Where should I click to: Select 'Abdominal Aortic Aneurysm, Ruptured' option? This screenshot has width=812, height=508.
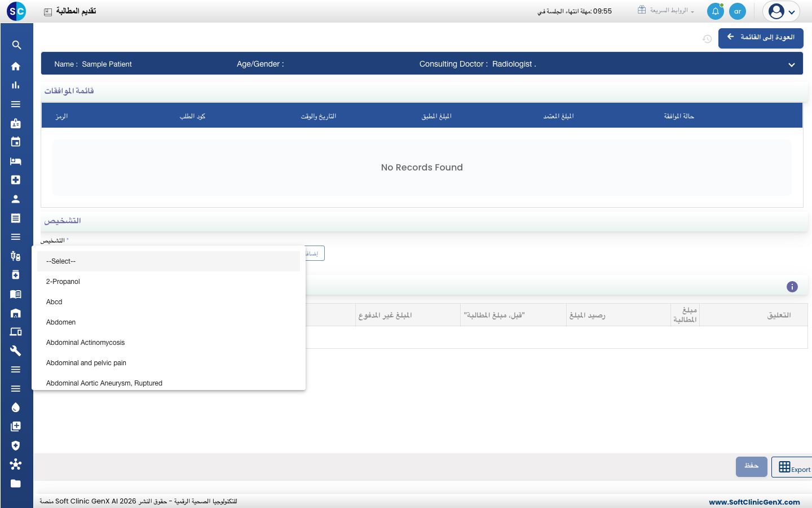click(x=169, y=383)
